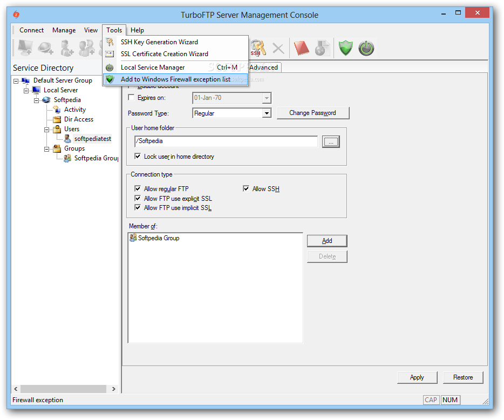Uncheck Allow SSH checkbox

coord(246,188)
